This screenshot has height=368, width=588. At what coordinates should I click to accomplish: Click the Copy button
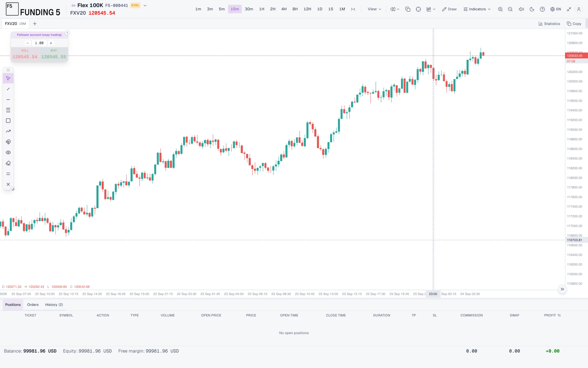(574, 24)
